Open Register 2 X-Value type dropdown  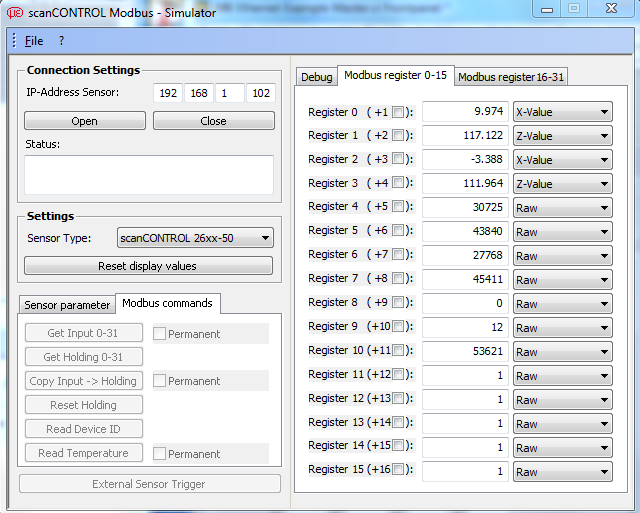tap(563, 160)
